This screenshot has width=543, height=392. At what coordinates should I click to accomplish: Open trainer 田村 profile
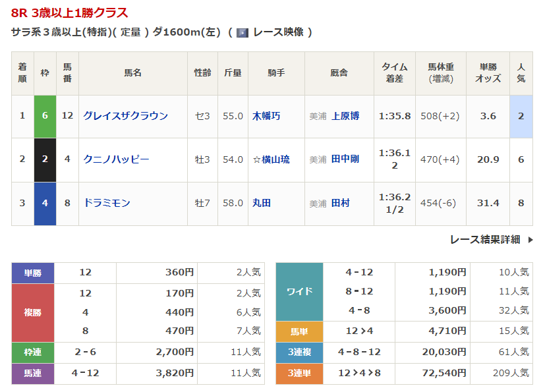click(x=341, y=203)
